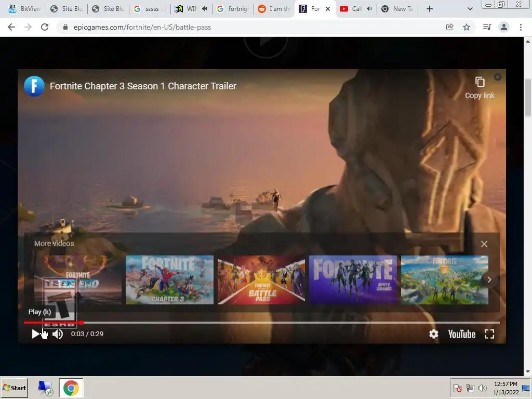Open Chrome three-dot menu
This screenshot has height=399, width=532.
tap(521, 27)
